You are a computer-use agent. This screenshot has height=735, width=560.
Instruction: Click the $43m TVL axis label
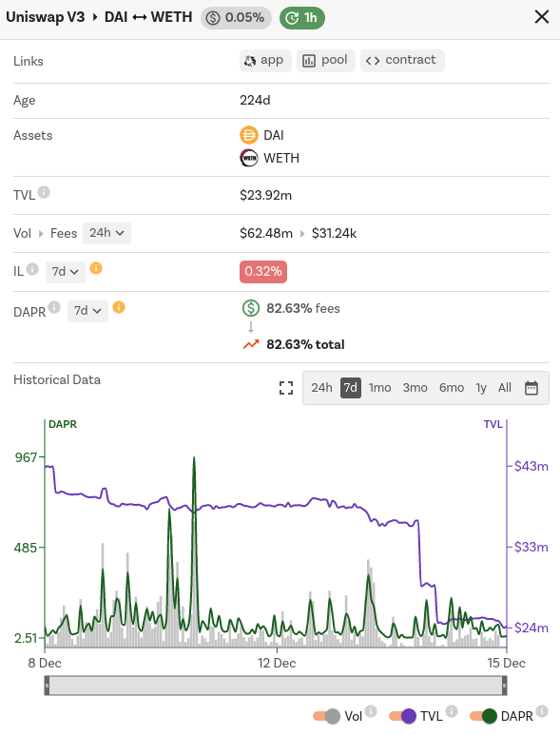(x=531, y=466)
